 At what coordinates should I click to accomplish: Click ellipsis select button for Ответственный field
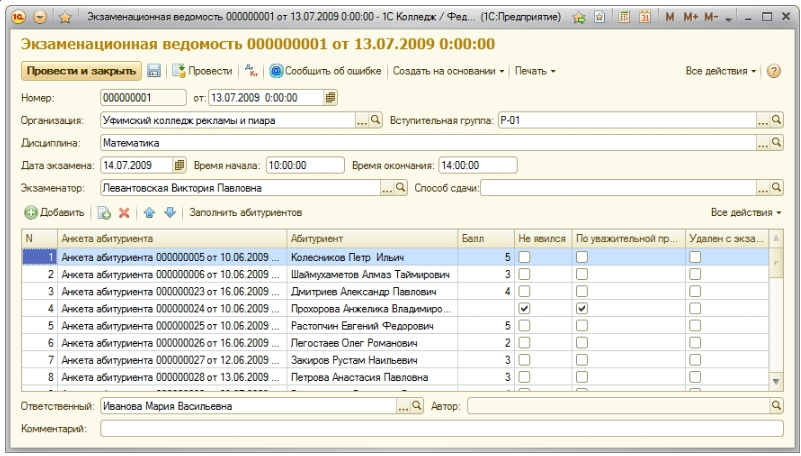tap(404, 406)
